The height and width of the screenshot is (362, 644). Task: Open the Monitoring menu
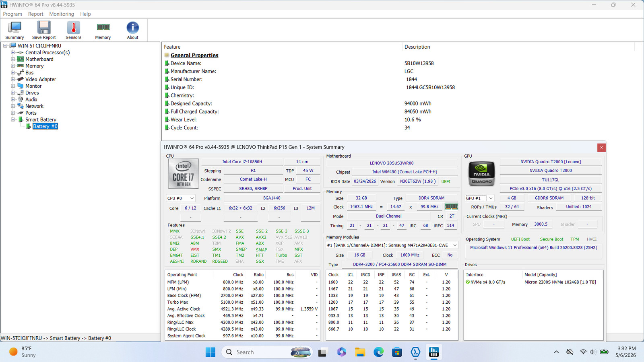pos(62,14)
